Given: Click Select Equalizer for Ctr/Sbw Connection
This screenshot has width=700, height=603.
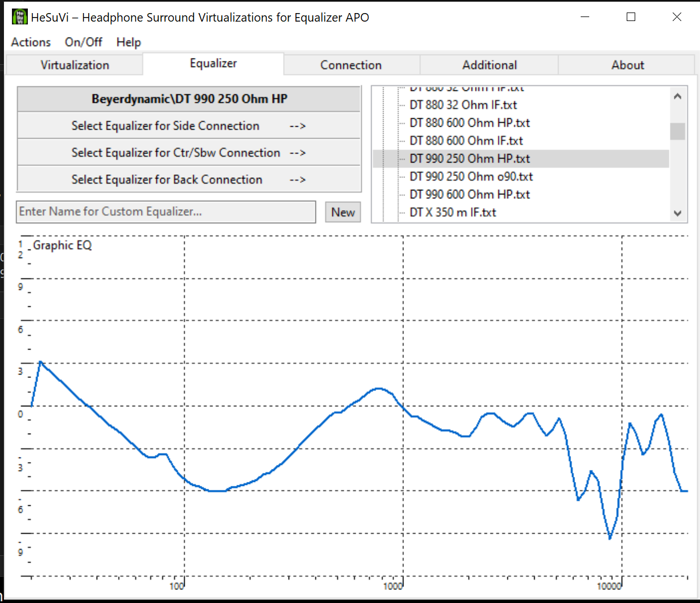Looking at the screenshot, I should pyautogui.click(x=189, y=152).
